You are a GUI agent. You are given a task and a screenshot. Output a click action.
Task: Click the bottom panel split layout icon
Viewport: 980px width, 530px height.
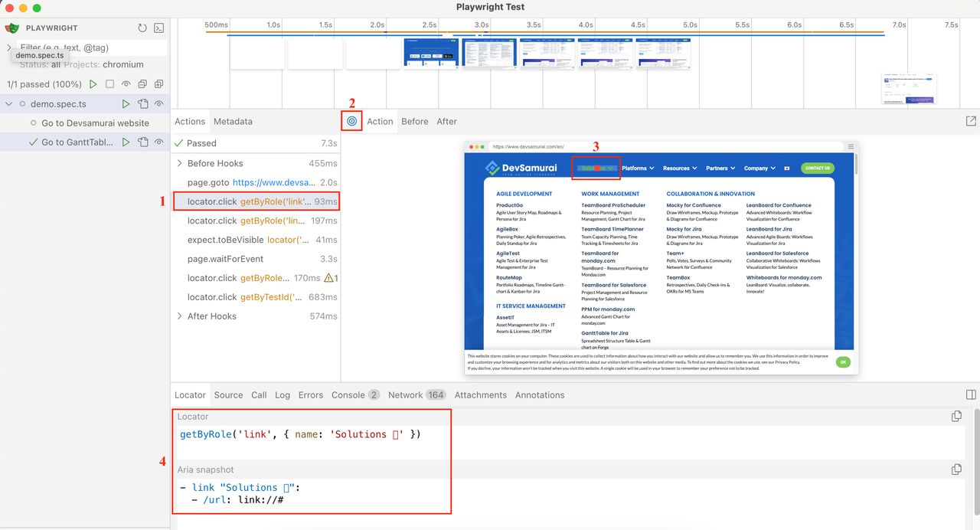972,394
